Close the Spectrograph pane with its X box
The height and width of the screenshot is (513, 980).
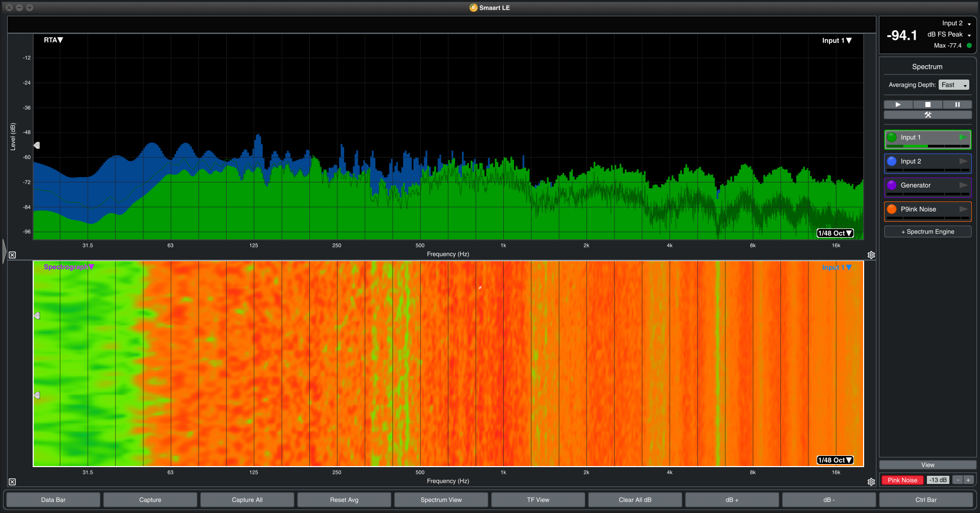(12, 482)
